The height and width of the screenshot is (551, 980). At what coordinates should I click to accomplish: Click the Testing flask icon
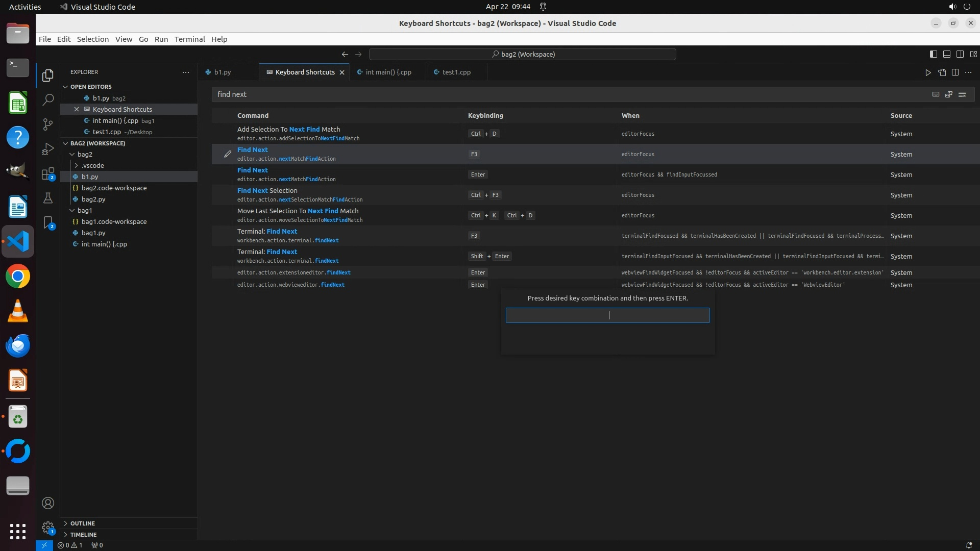48,198
